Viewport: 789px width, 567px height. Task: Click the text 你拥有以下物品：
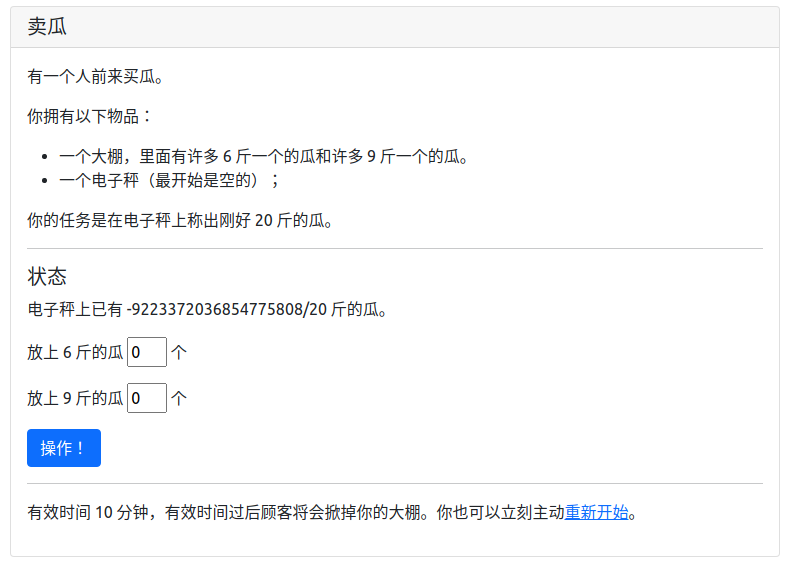90,116
